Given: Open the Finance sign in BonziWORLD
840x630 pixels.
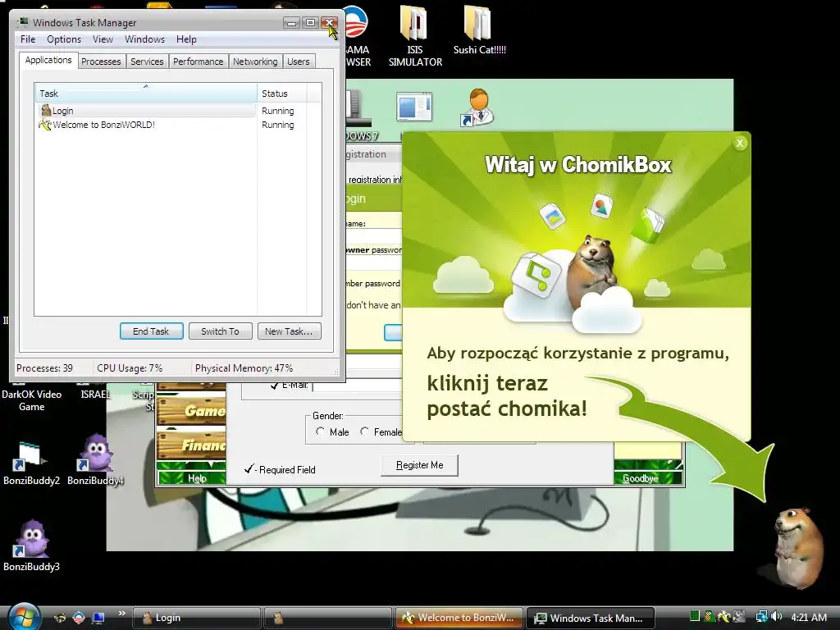Looking at the screenshot, I should point(191,445).
